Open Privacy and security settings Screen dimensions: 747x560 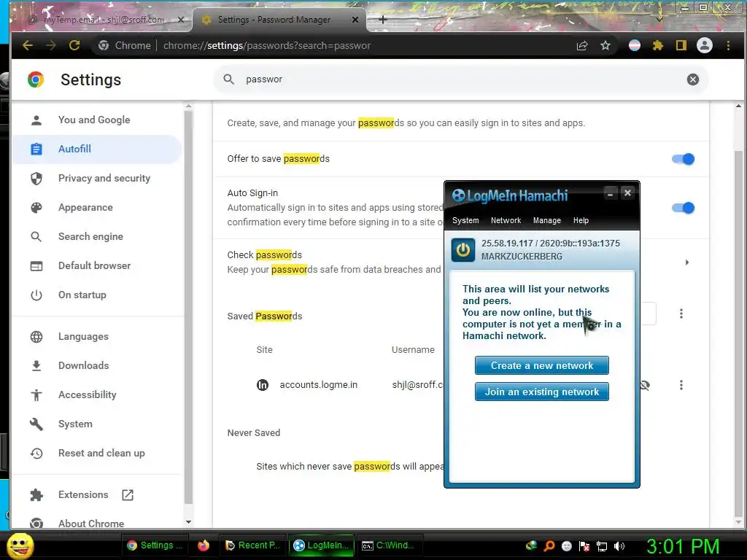point(97,178)
